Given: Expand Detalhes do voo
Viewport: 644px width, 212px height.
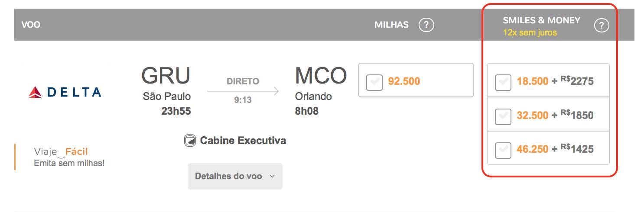Looking at the screenshot, I should pyautogui.click(x=235, y=176).
